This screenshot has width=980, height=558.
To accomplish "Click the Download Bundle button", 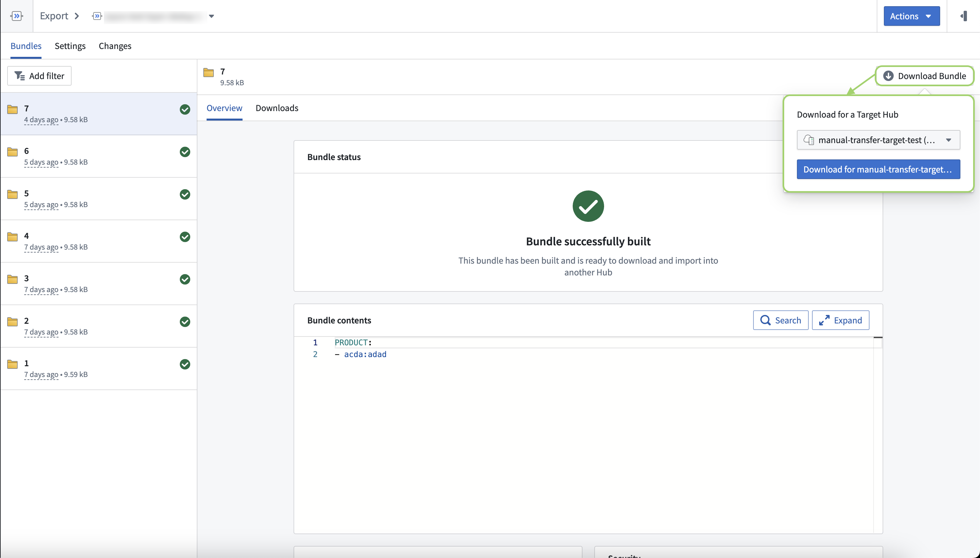I will point(924,76).
